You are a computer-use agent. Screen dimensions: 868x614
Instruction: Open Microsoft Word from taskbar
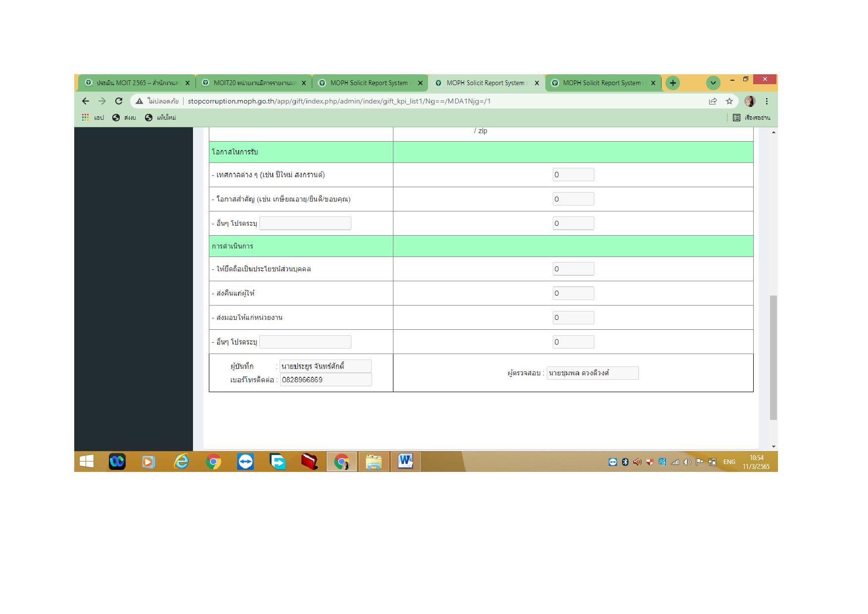pyautogui.click(x=406, y=461)
